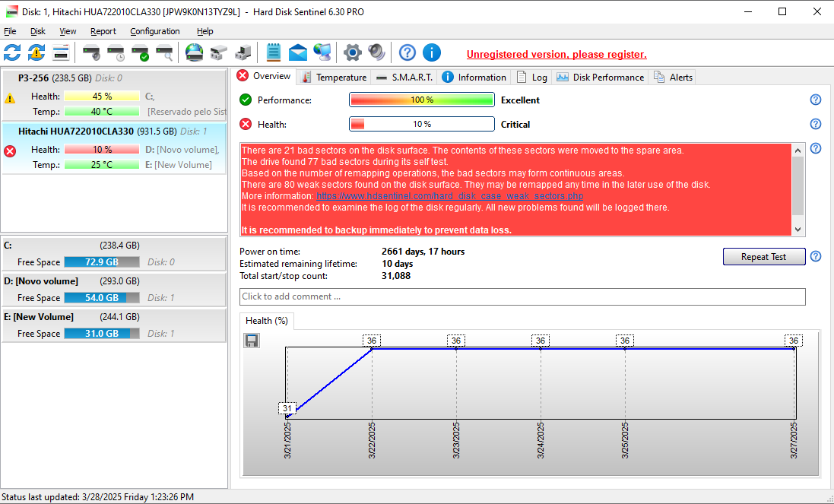Click the blue refresh arrows toolbar icon
834x504 pixels.
12,52
